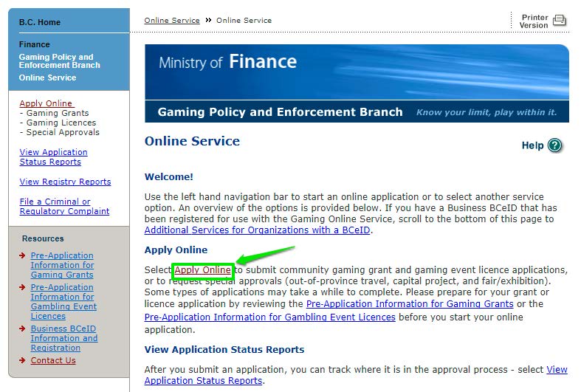Click Apply Online link in body paragraph
Screen dimensions: 581x392
(203, 270)
